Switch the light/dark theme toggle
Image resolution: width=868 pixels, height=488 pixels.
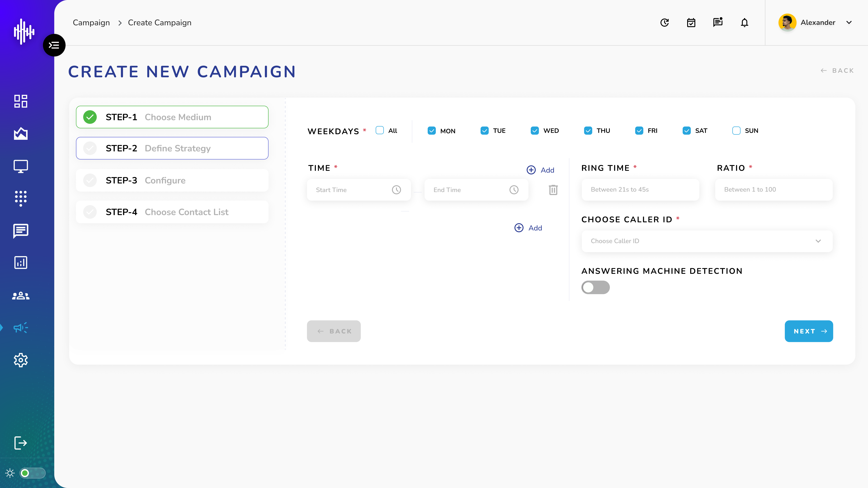click(x=32, y=473)
